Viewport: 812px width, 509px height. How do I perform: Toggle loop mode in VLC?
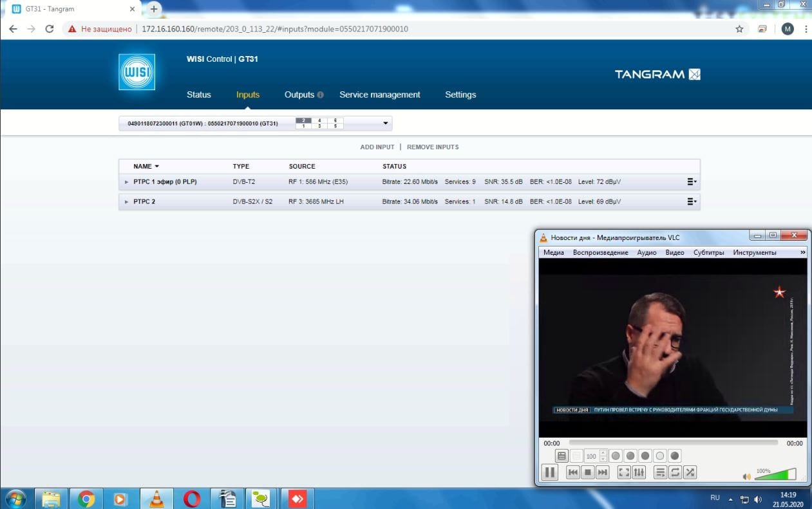click(x=675, y=472)
